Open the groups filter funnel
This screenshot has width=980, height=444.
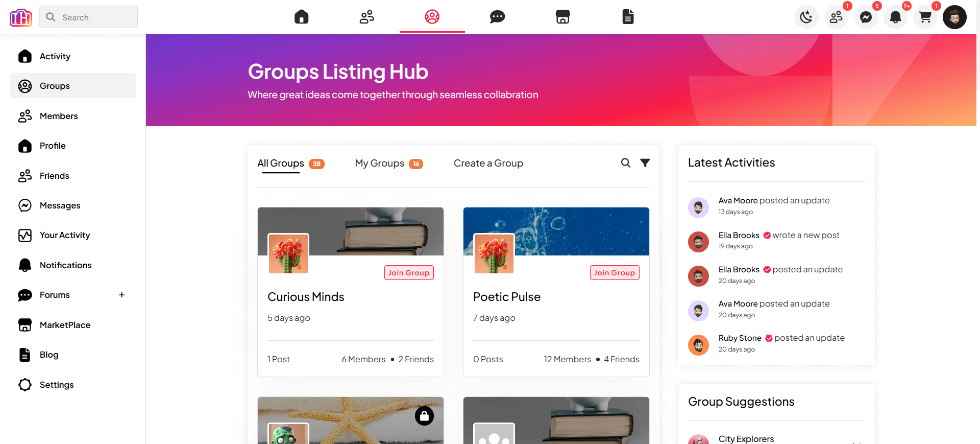[x=645, y=163]
